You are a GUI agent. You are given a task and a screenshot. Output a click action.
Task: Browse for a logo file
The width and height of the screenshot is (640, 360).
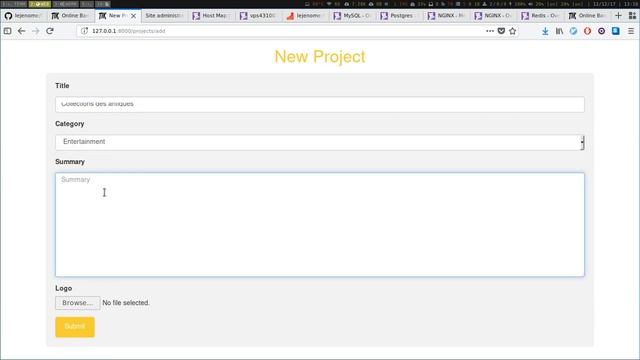(x=78, y=303)
